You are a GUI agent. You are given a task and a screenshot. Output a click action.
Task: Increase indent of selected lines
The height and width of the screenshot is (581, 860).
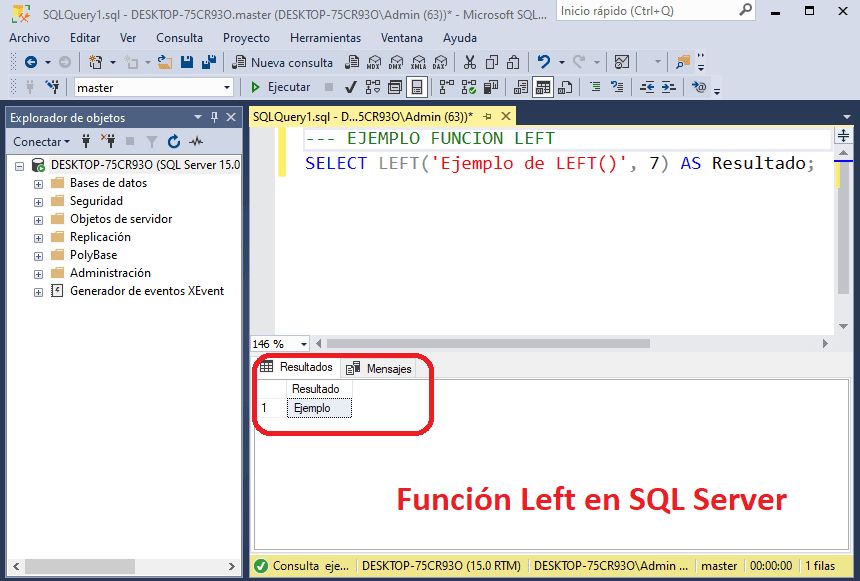[668, 87]
